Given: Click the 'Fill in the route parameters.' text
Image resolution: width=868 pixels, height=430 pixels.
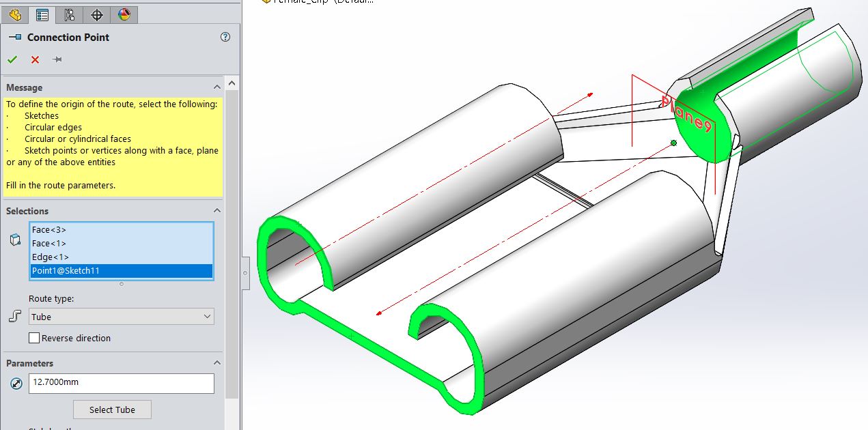Looking at the screenshot, I should [x=61, y=186].
